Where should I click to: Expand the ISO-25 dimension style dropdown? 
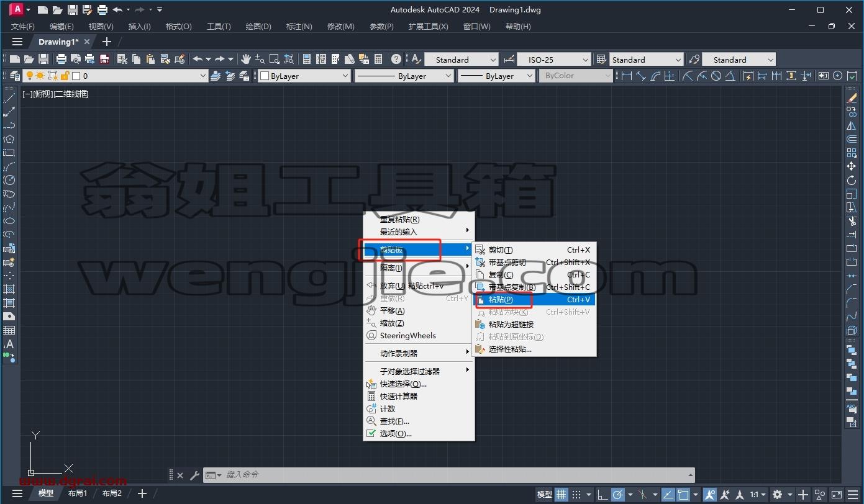553,60
